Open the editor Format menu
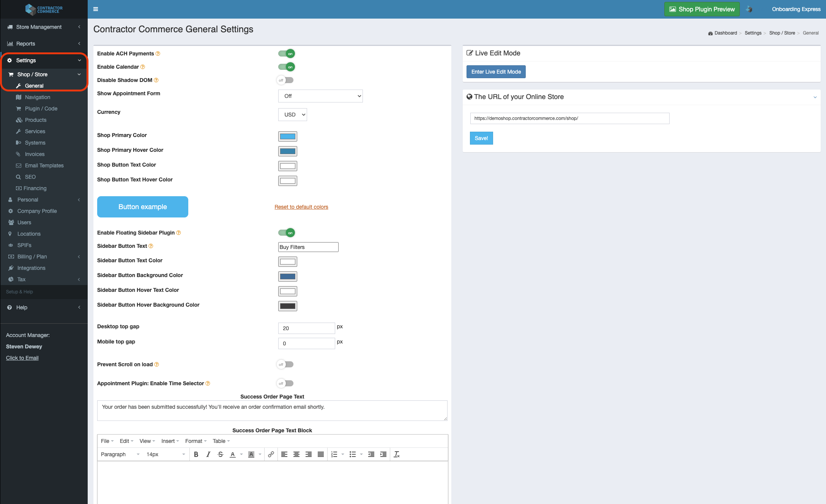The height and width of the screenshot is (504, 826). pos(196,441)
